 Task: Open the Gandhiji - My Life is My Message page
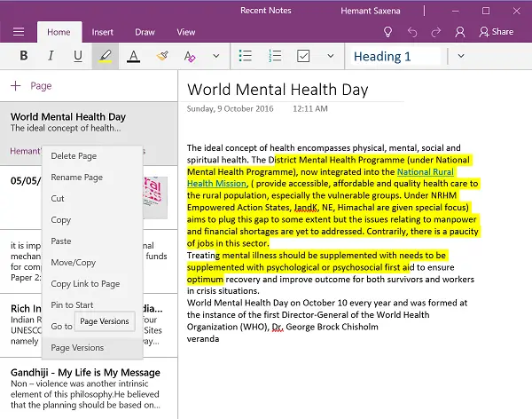[89, 388]
